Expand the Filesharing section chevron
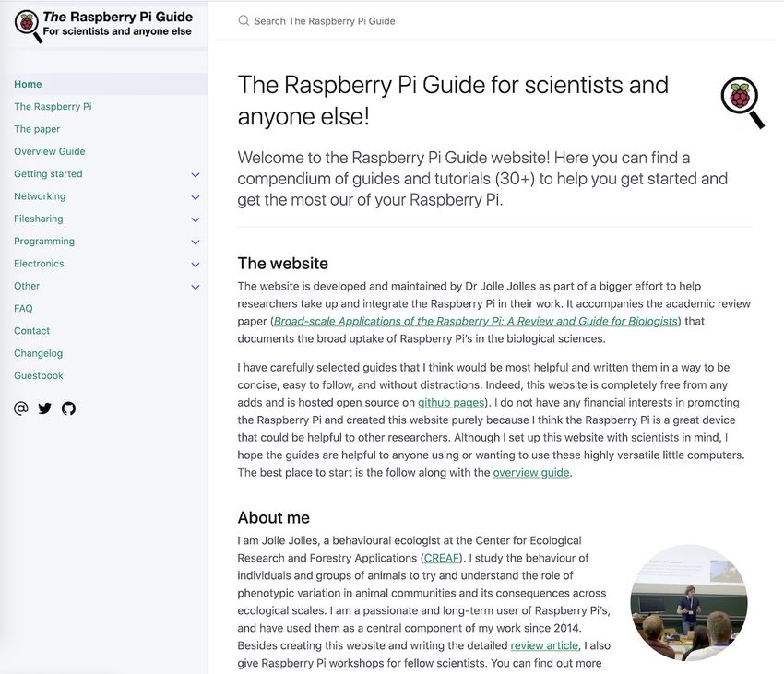Image resolution: width=784 pixels, height=674 pixels. tap(196, 220)
